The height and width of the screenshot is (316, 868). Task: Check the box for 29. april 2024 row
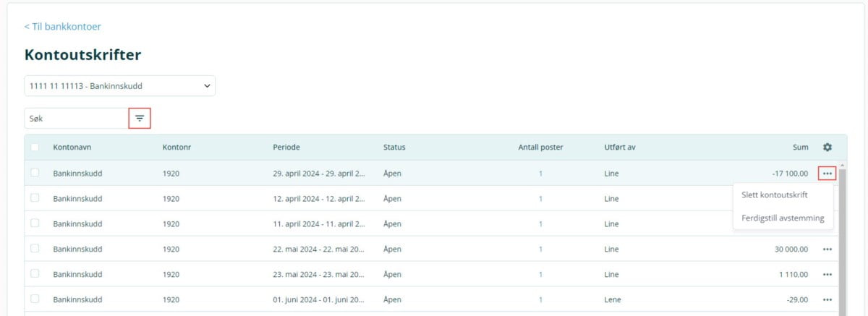(x=35, y=173)
